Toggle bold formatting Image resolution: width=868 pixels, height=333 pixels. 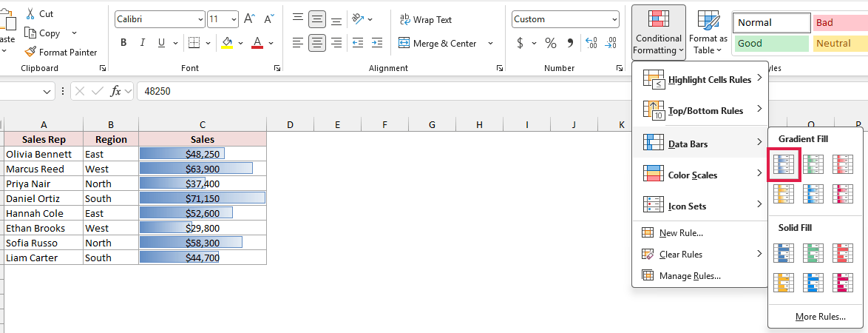click(x=123, y=43)
